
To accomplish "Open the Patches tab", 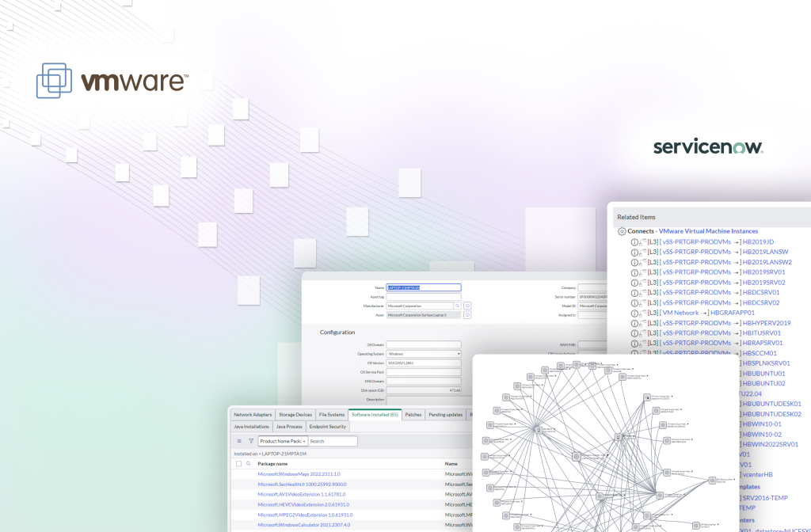I will pos(413,414).
